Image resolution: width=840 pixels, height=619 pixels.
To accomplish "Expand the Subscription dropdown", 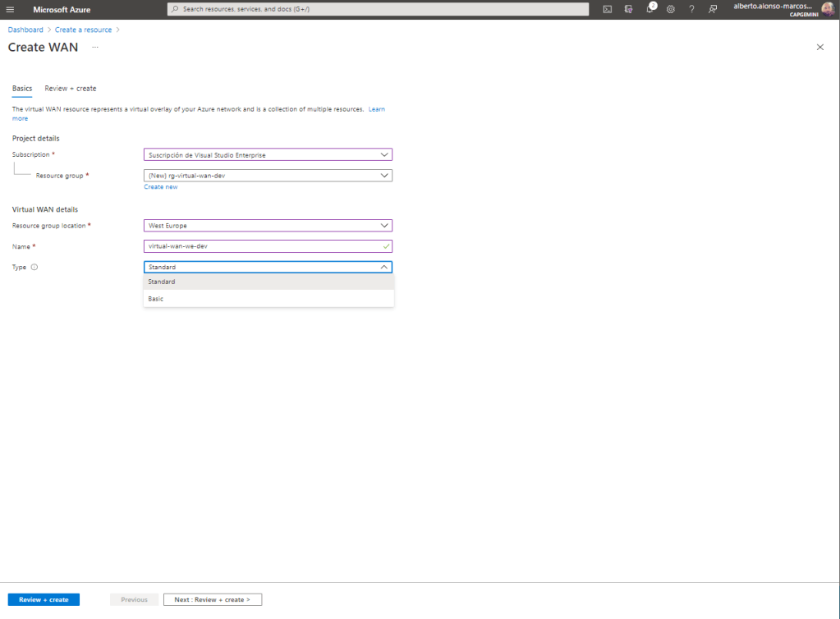I will point(268,154).
